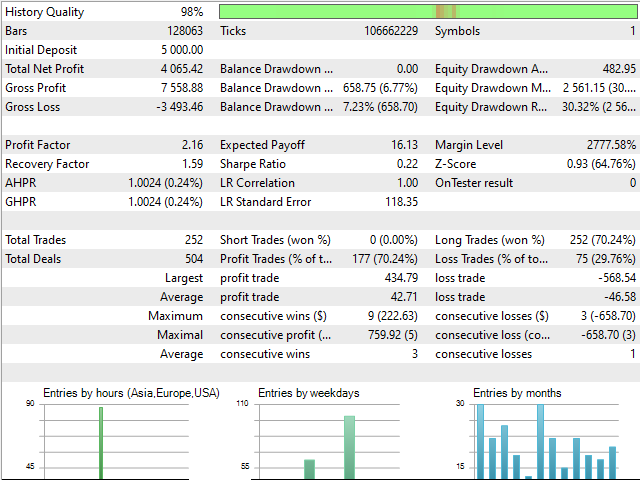The width and height of the screenshot is (640, 480).
Task: Select Recovery Factor value 1.59
Action: (192, 164)
